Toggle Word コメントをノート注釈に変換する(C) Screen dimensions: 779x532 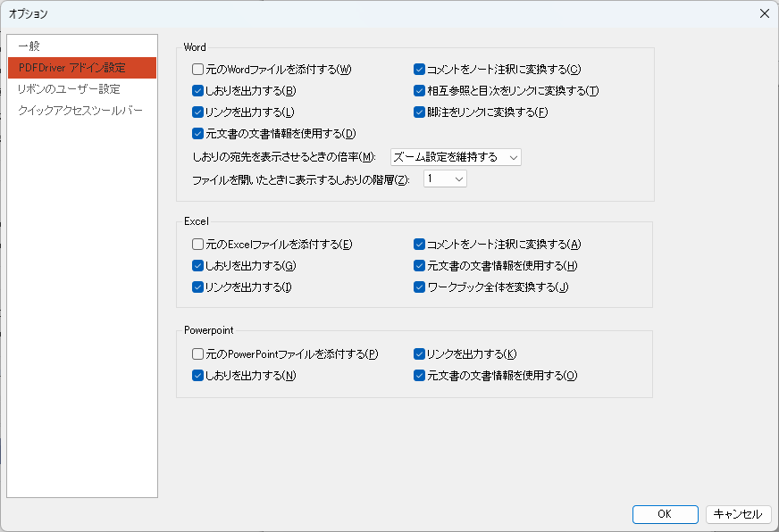pos(419,69)
